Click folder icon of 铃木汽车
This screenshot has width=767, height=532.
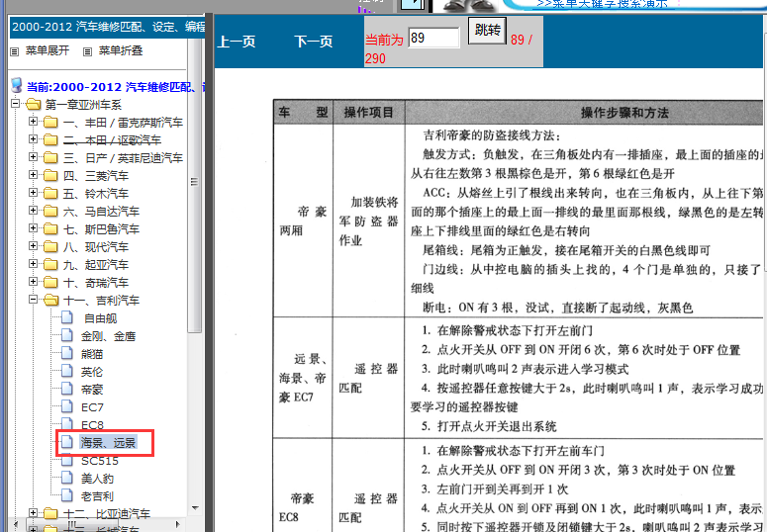[50, 193]
